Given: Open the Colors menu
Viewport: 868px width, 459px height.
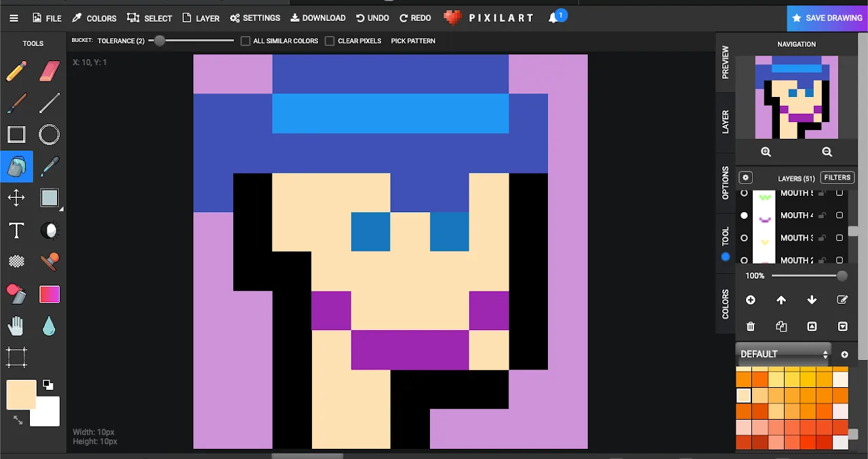Looking at the screenshot, I should coord(94,18).
